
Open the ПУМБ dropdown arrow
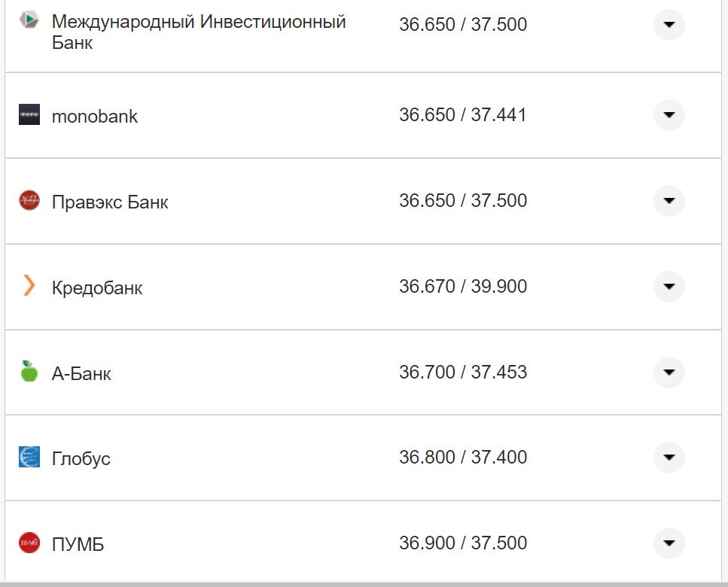coord(669,542)
